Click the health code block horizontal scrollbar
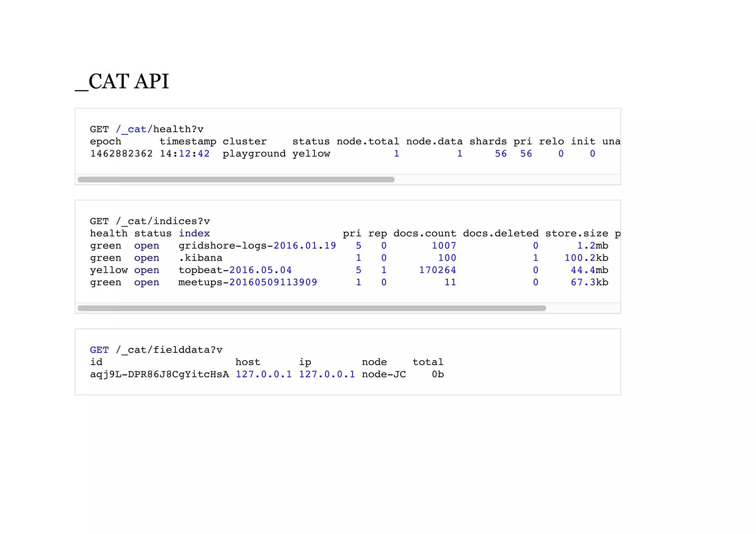This screenshot has width=756, height=534. pos(236,179)
